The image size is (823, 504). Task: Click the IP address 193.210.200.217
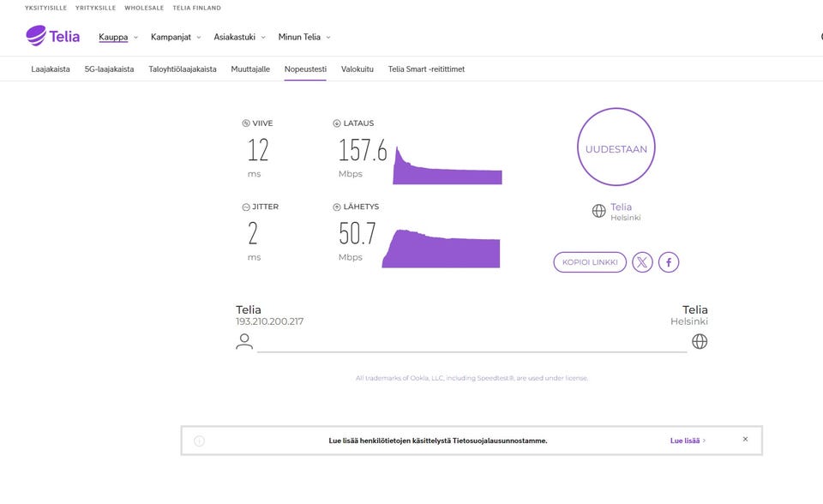[269, 321]
